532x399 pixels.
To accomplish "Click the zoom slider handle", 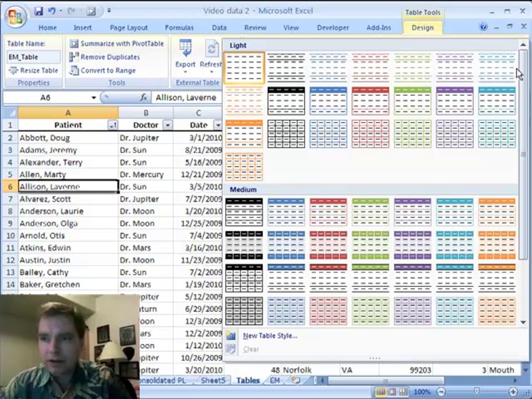I will (x=477, y=392).
